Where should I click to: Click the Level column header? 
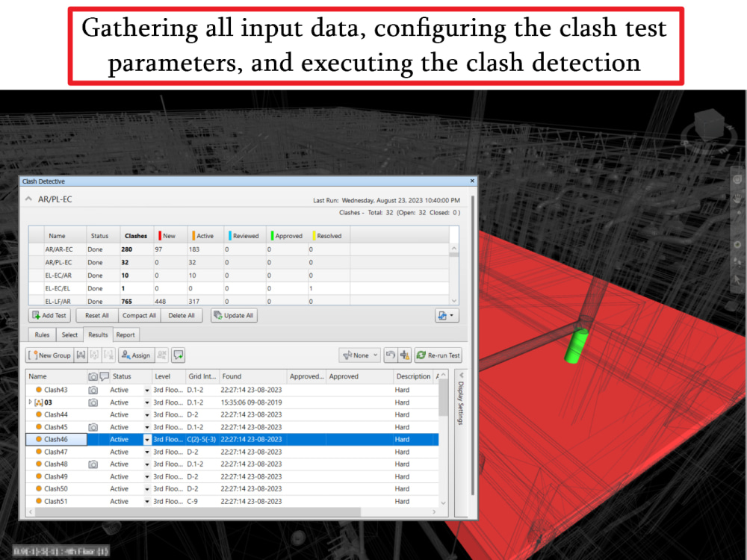coord(169,376)
